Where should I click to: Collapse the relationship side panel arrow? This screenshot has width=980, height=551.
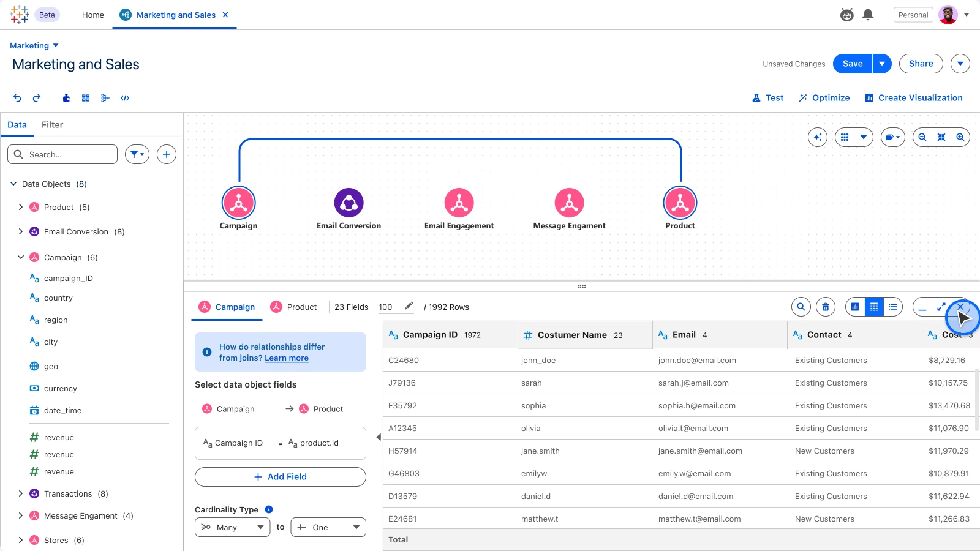379,437
